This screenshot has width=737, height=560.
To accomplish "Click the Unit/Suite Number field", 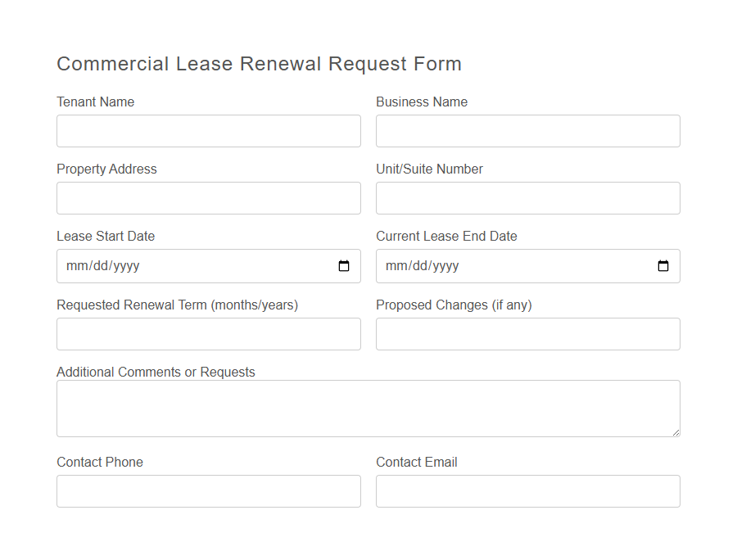I will pyautogui.click(x=527, y=198).
